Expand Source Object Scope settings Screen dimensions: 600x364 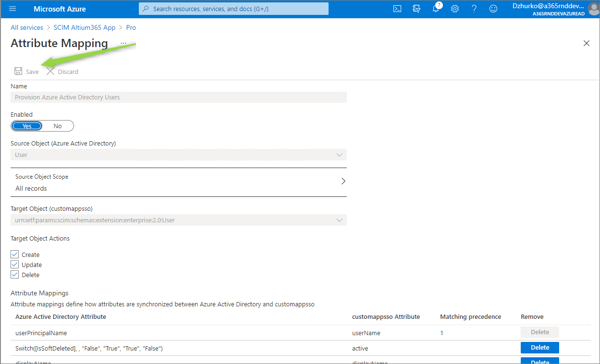pos(343,182)
